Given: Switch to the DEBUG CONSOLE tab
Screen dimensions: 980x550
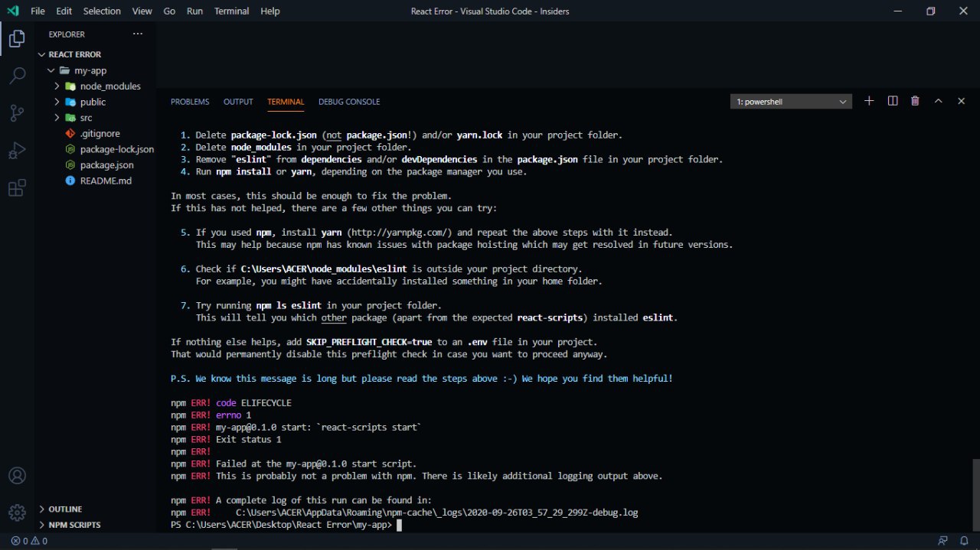Looking at the screenshot, I should point(349,102).
